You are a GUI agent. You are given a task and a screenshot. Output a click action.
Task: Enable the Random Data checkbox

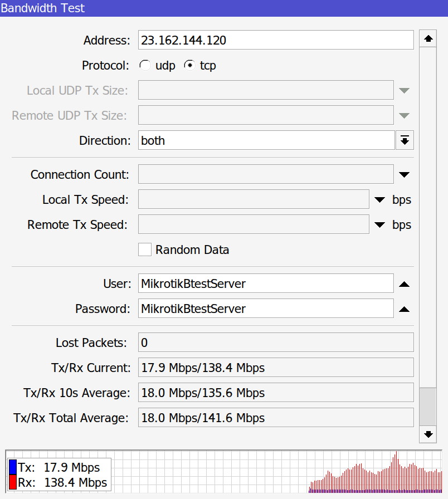coord(145,250)
